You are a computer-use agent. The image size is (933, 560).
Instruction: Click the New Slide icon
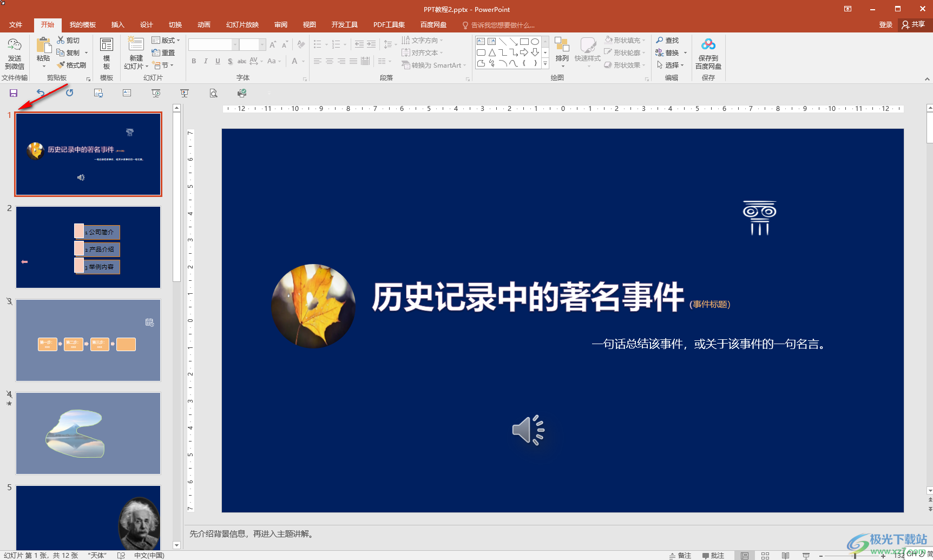136,44
